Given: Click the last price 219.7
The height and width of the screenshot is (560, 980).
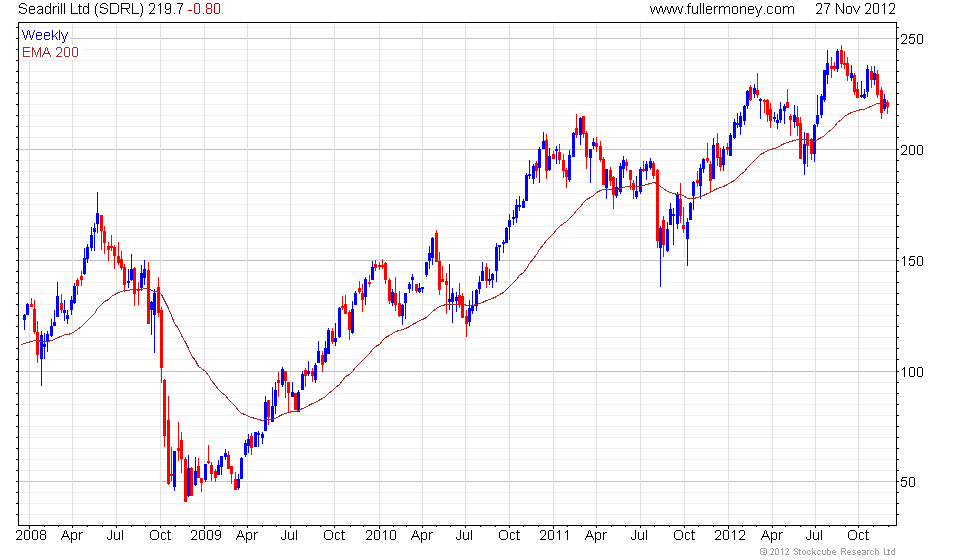Looking at the screenshot, I should click(166, 9).
